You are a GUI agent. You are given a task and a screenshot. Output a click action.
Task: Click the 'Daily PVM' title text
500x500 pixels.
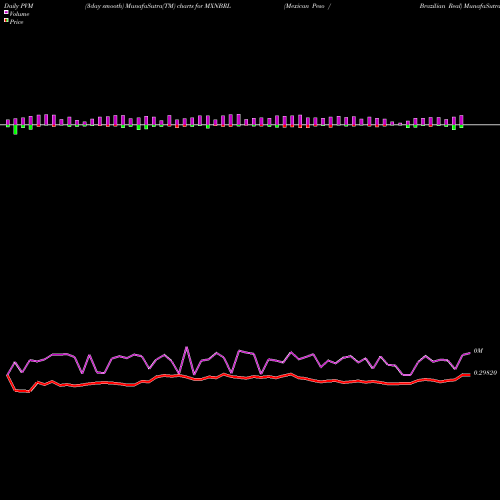click(19, 6)
